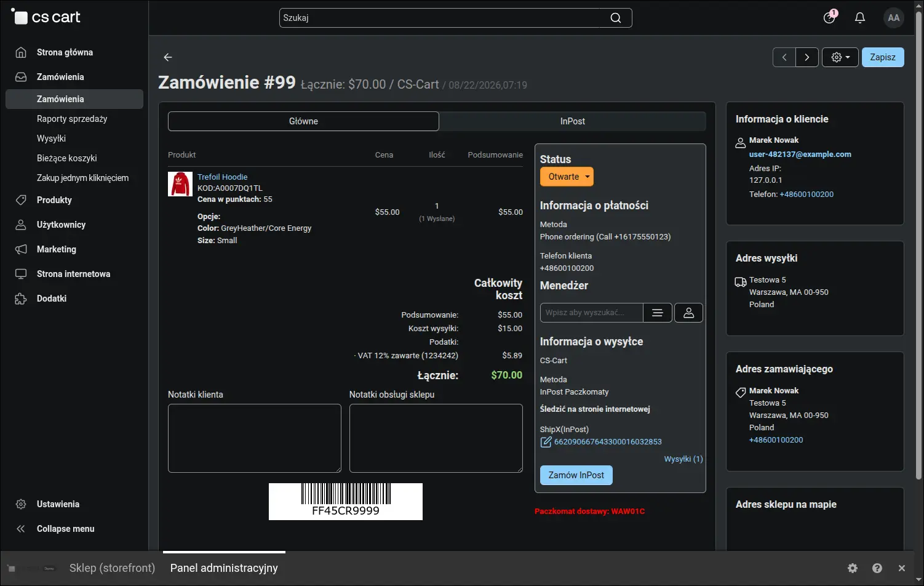924x586 pixels.
Task: Click the Produkty tag icon
Action: click(21, 200)
